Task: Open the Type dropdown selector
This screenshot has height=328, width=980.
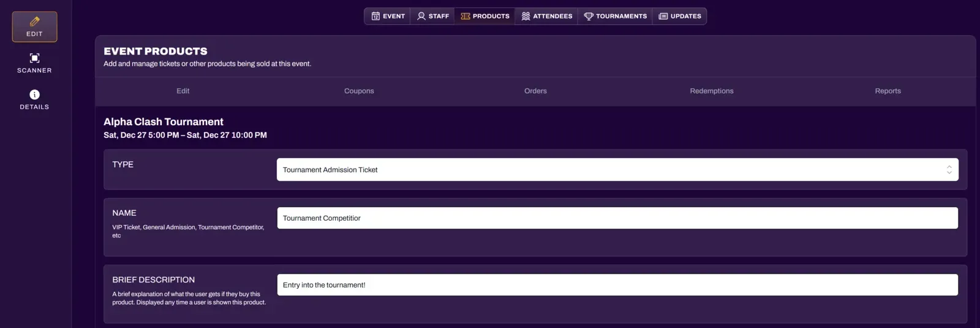Action: pyautogui.click(x=612, y=170)
